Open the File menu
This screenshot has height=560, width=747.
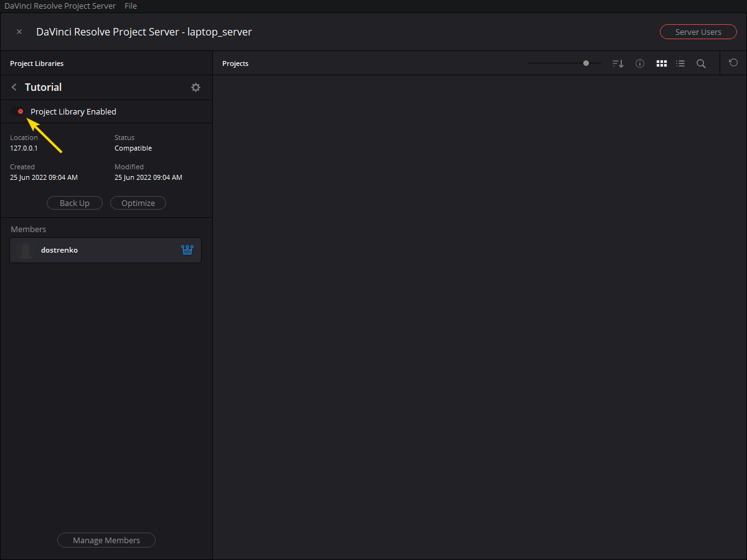pos(130,6)
